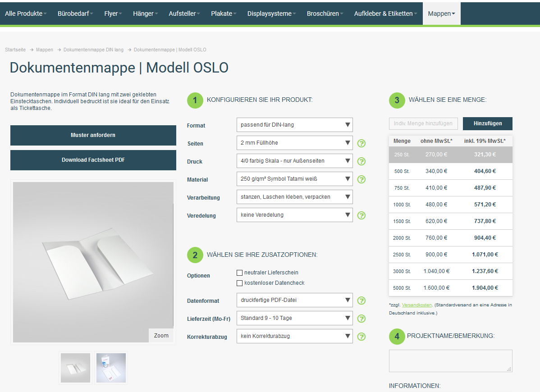Image resolution: width=540 pixels, height=392 pixels.
Task: Click the Zoom button on product image
Action: tap(161, 335)
